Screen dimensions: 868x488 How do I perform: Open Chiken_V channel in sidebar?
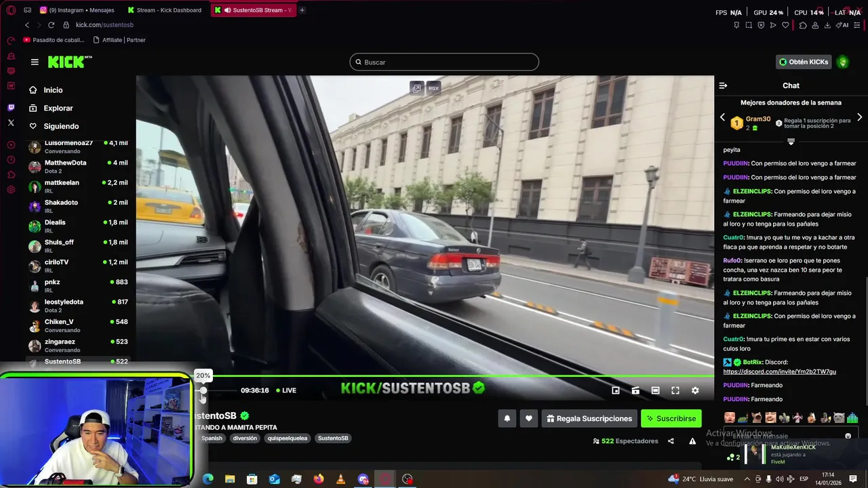coord(78,325)
